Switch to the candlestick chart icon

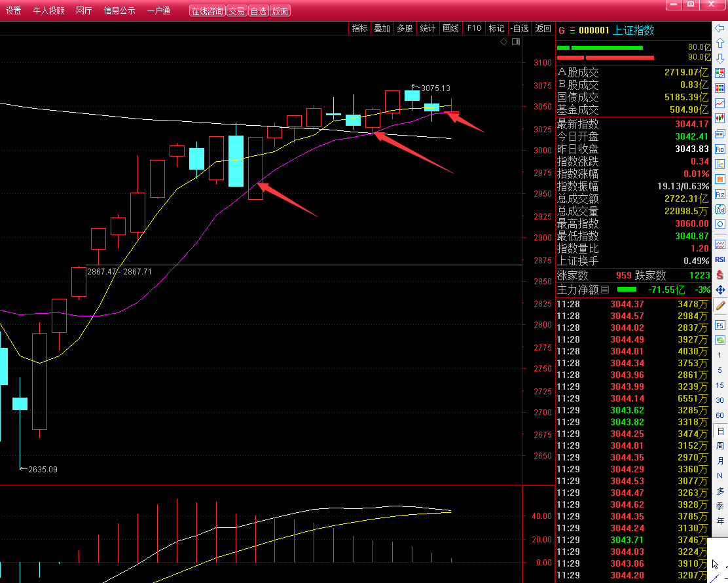[x=719, y=119]
